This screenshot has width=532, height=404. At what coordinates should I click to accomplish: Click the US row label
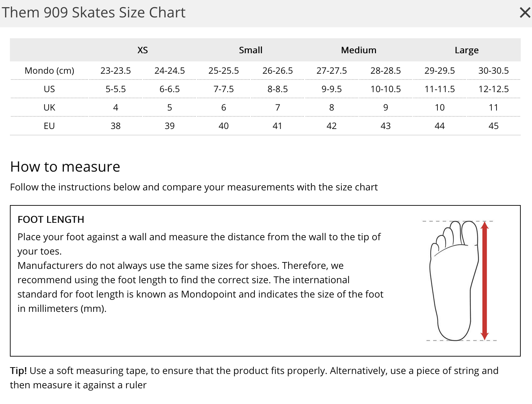(50, 89)
